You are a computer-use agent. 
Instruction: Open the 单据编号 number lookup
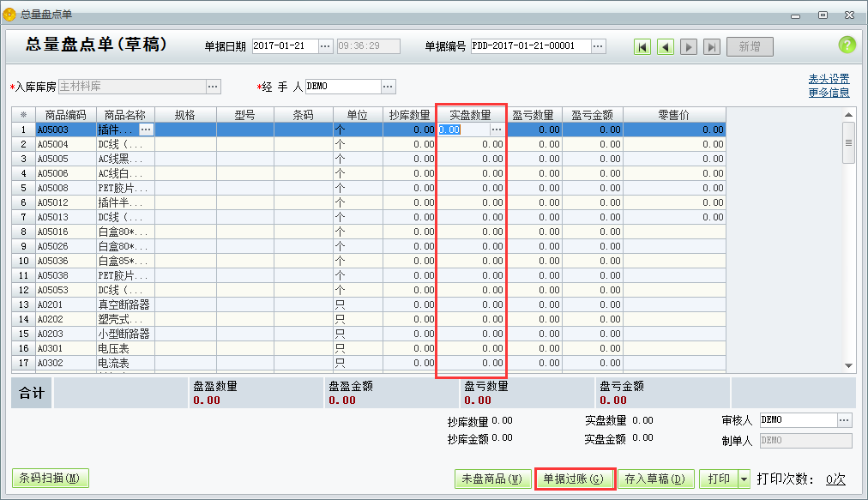tap(599, 46)
